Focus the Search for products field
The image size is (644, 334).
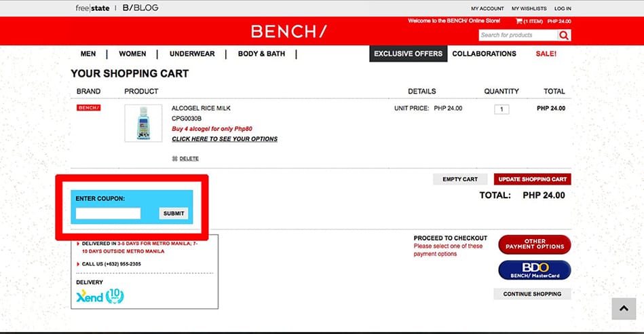tap(518, 35)
